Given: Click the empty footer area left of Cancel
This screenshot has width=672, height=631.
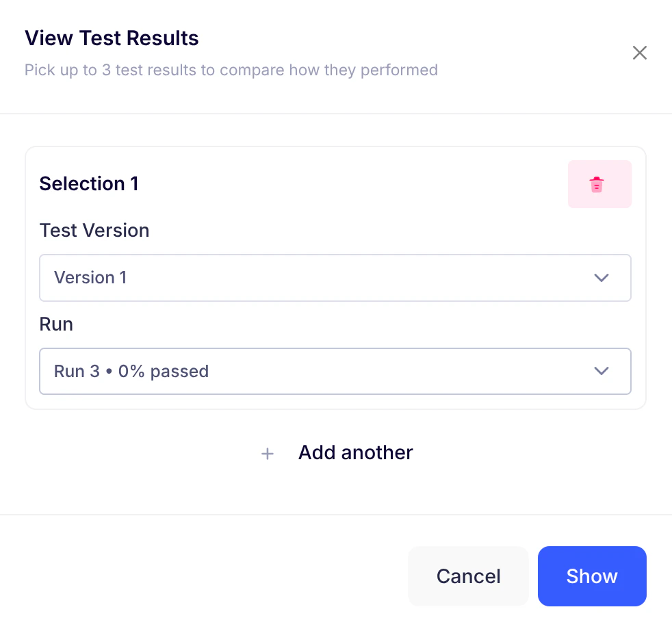Looking at the screenshot, I should tap(205, 576).
